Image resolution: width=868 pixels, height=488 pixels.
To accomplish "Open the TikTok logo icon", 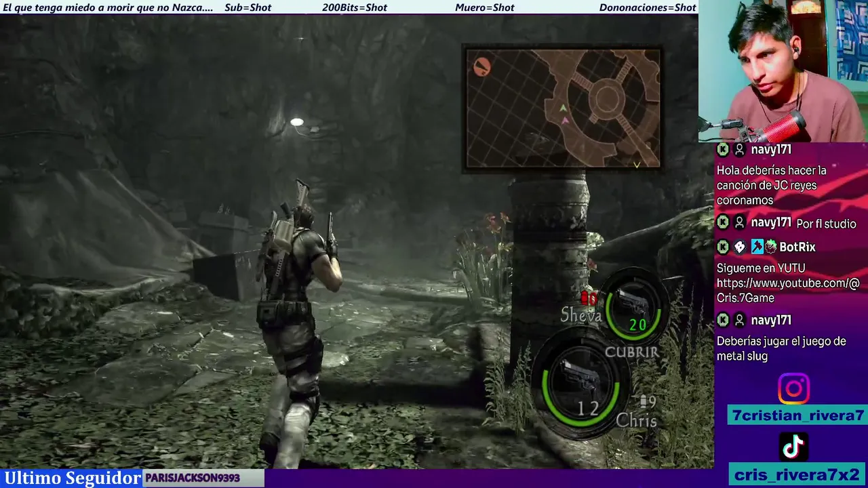I will (793, 447).
